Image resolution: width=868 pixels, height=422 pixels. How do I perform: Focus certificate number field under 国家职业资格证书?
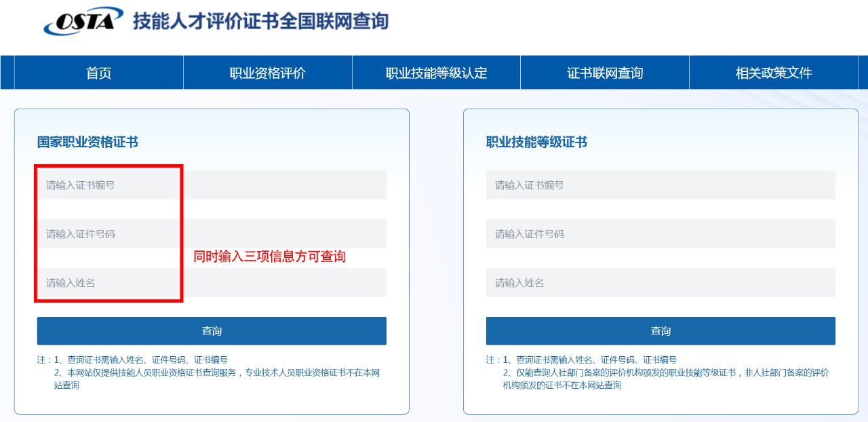(212, 185)
